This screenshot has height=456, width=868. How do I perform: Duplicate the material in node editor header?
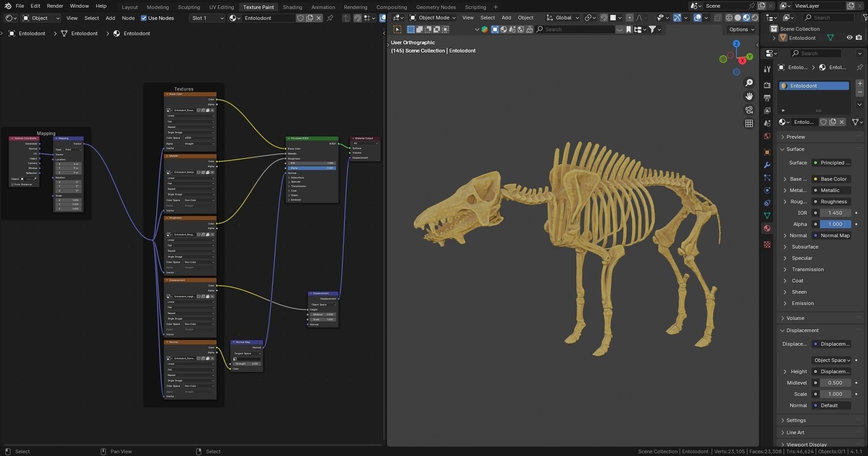point(310,18)
